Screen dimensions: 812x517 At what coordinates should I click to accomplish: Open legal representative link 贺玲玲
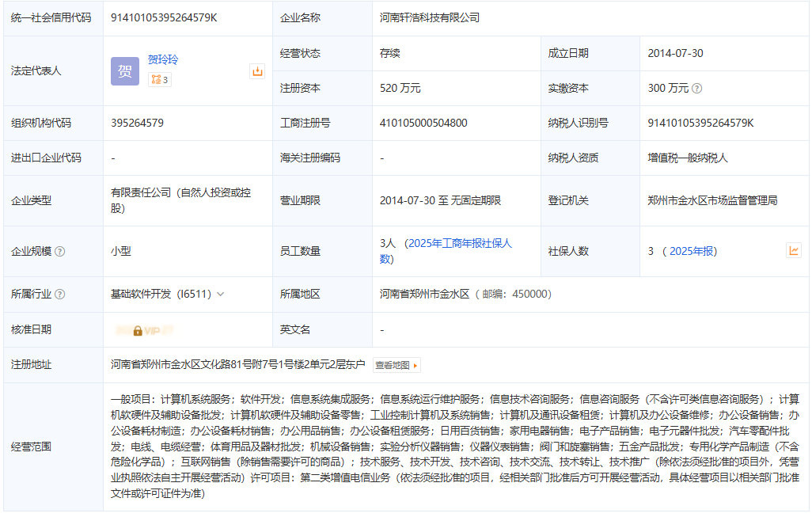click(x=162, y=59)
